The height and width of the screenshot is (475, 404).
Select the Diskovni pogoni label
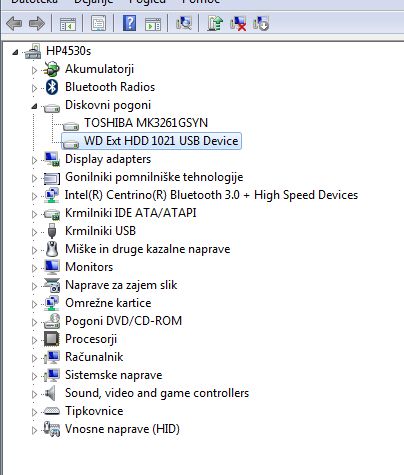[108, 105]
